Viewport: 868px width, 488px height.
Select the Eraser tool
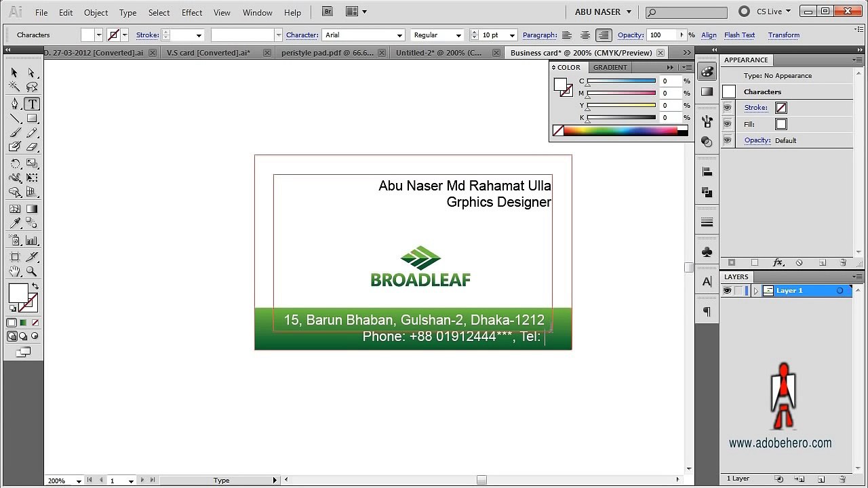tap(31, 147)
